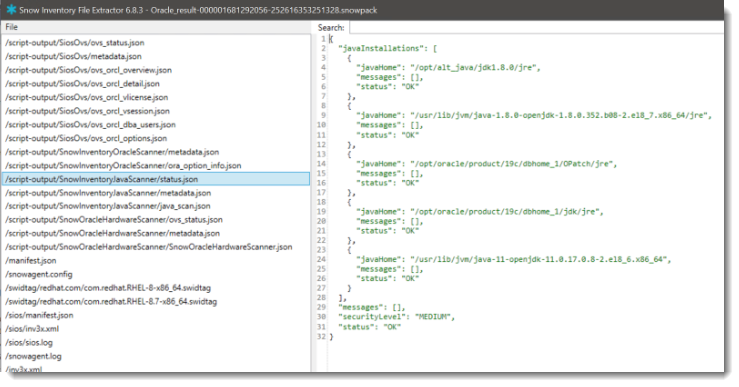This screenshot has height=387, width=739.
Task: Click the "javaInstallations" key on line 2
Action: click(x=380, y=48)
